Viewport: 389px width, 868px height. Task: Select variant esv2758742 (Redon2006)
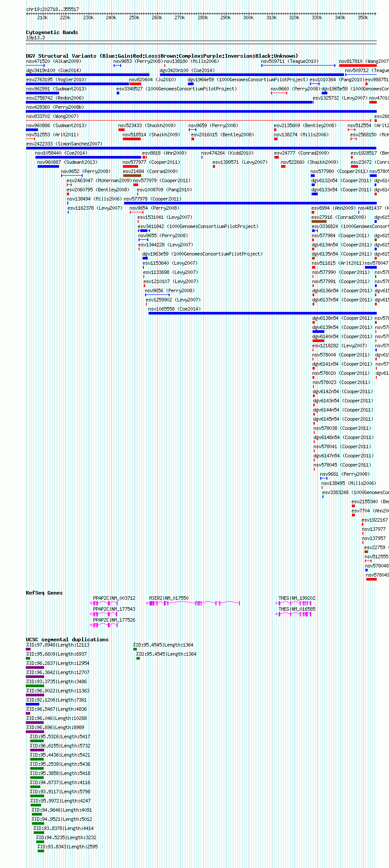(x=55, y=98)
